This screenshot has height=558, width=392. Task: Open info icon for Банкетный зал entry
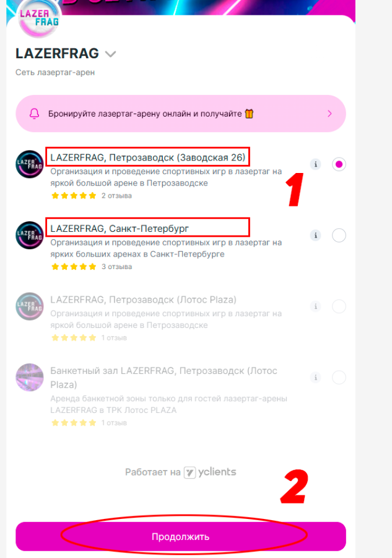point(316,377)
